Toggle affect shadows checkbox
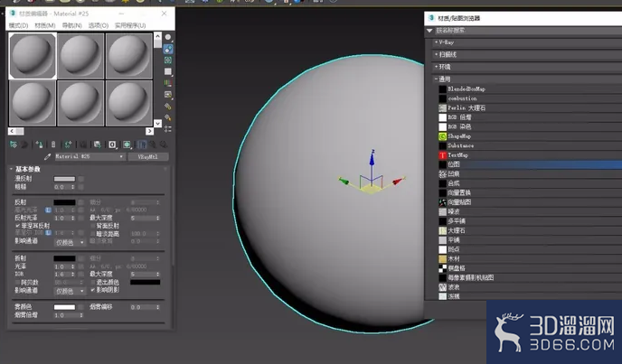The width and height of the screenshot is (622, 364). pyautogui.click(x=93, y=290)
